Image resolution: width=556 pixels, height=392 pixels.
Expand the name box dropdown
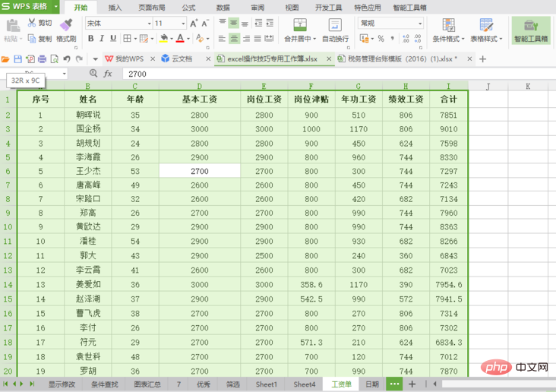click(x=64, y=74)
